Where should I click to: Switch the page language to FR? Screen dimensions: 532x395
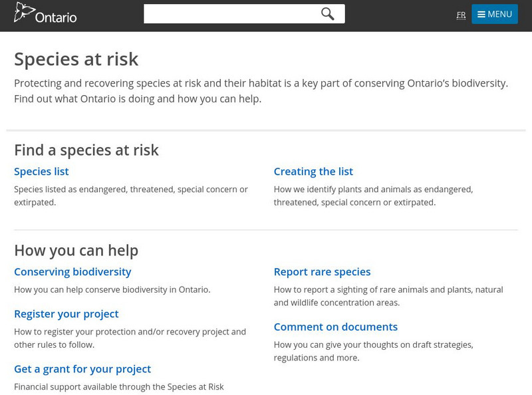pos(462,15)
